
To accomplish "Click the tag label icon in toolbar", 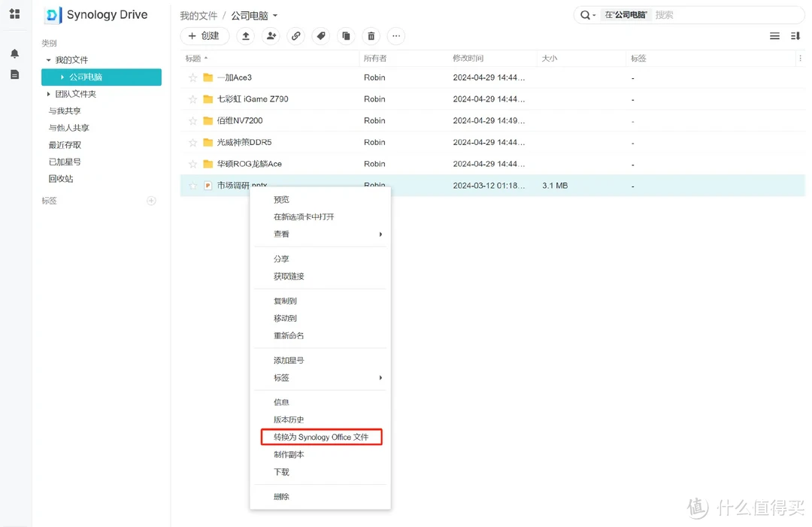I will [x=321, y=36].
